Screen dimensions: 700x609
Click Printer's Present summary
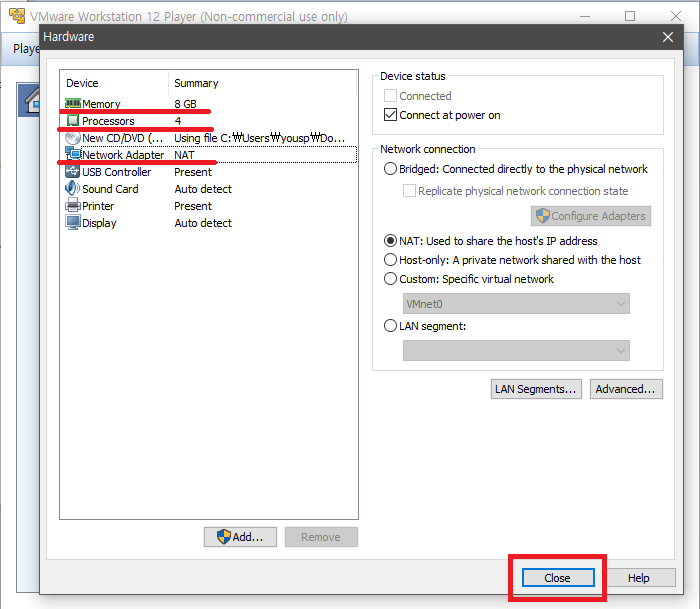pyautogui.click(x=193, y=206)
